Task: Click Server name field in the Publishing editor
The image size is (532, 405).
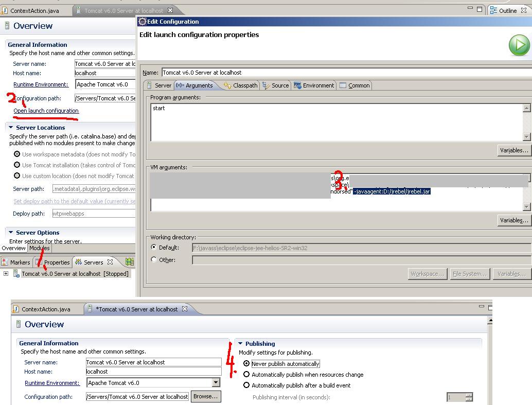Action: 153,362
